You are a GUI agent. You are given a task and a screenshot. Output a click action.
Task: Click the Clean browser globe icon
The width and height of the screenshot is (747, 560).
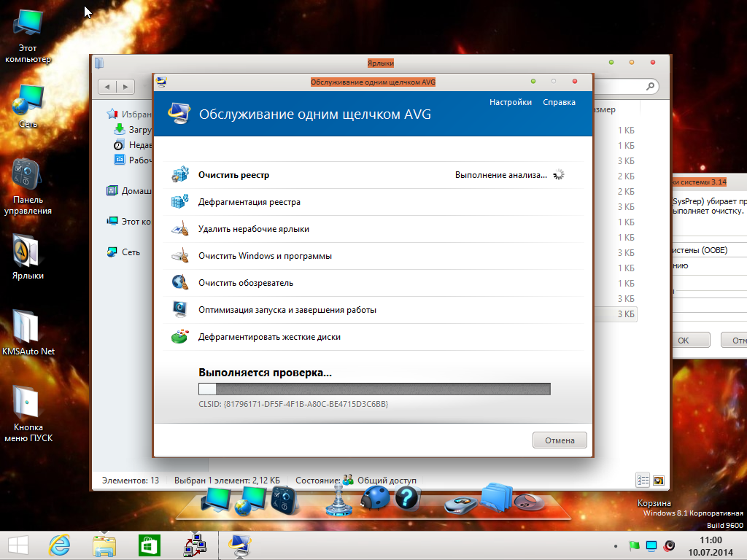(x=180, y=282)
